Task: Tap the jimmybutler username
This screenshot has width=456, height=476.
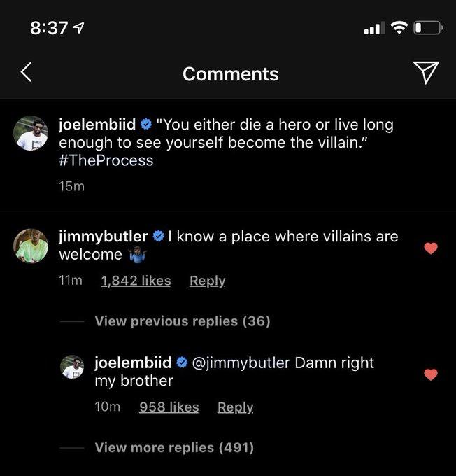Action: pos(103,237)
